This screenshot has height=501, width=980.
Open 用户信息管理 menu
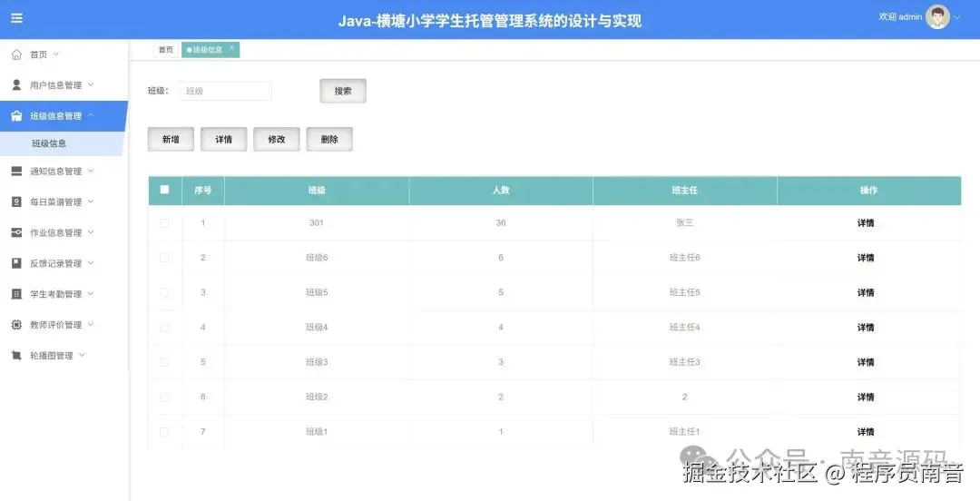pyautogui.click(x=64, y=85)
